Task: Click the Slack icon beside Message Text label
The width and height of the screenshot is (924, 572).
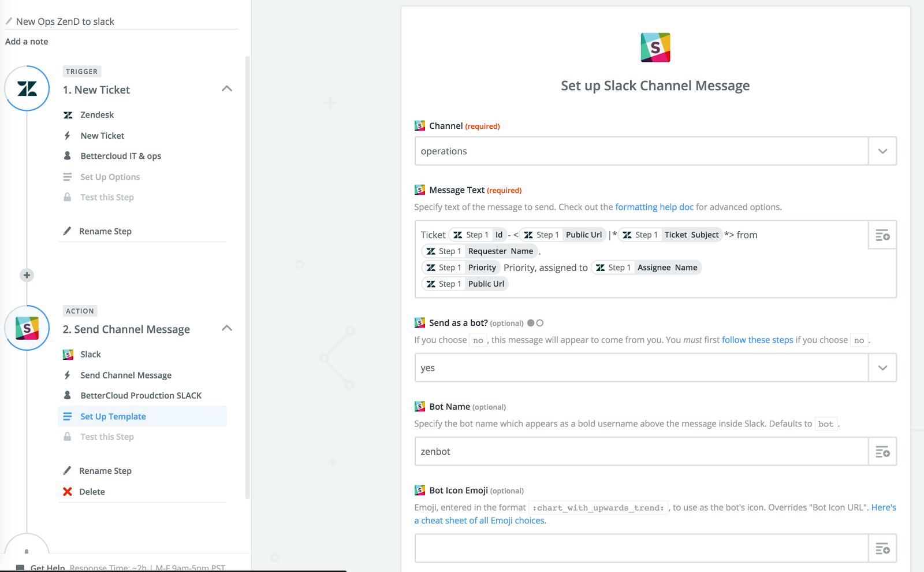Action: (x=420, y=190)
